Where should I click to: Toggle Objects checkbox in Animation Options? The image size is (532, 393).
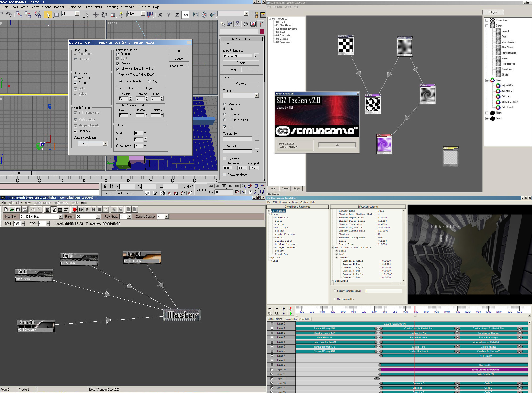point(118,54)
